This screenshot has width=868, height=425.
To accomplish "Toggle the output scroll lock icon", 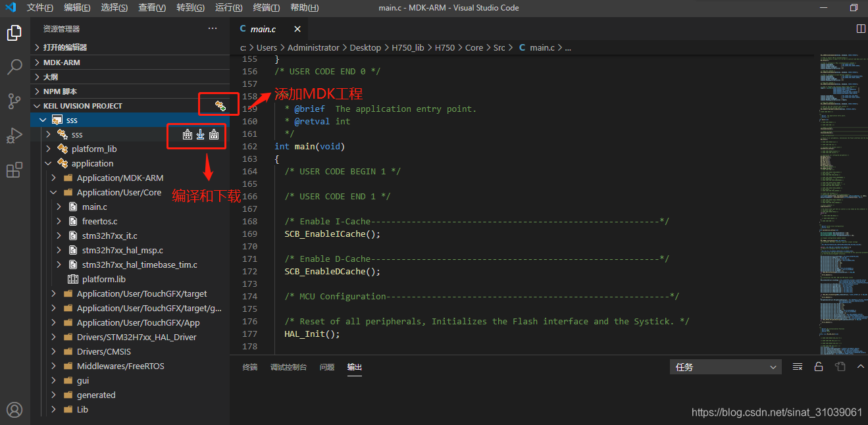I will [819, 366].
